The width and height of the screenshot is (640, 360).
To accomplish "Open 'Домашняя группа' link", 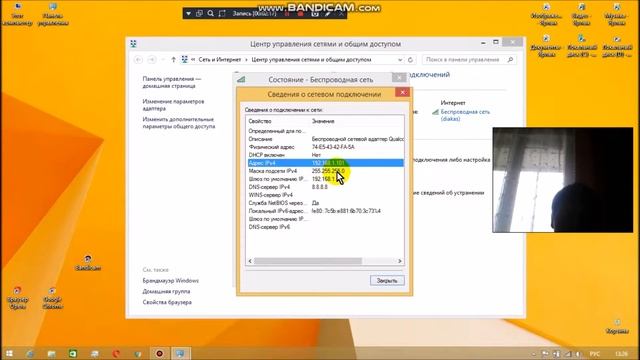I will click(166, 291).
